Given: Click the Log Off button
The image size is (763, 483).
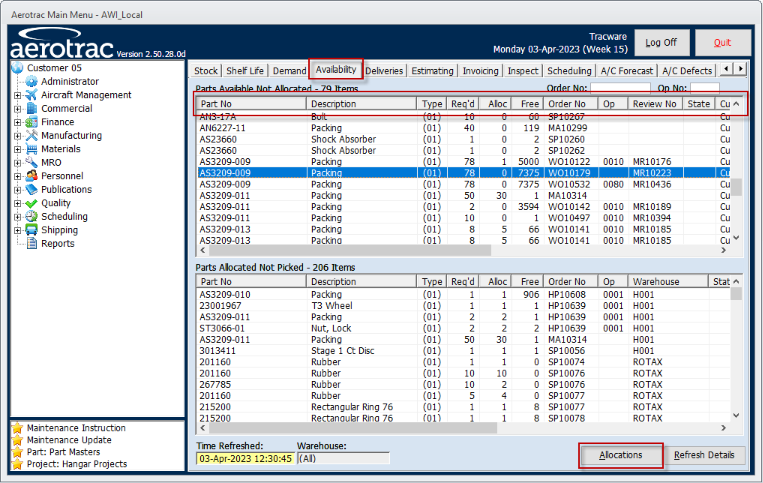Looking at the screenshot, I should 661,43.
